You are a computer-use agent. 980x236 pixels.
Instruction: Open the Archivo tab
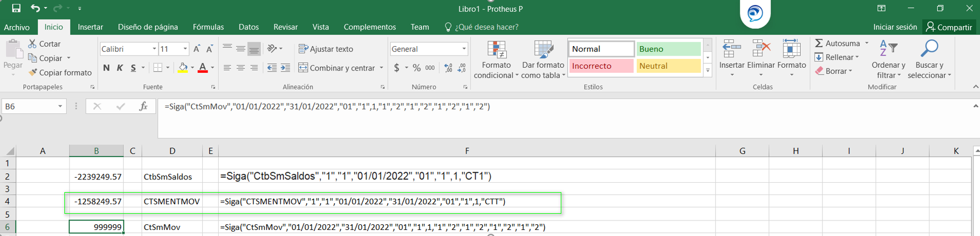pyautogui.click(x=17, y=27)
